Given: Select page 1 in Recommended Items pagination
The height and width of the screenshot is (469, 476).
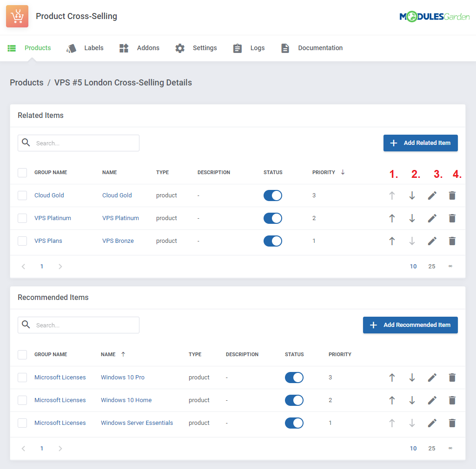Looking at the screenshot, I should coord(41,448).
